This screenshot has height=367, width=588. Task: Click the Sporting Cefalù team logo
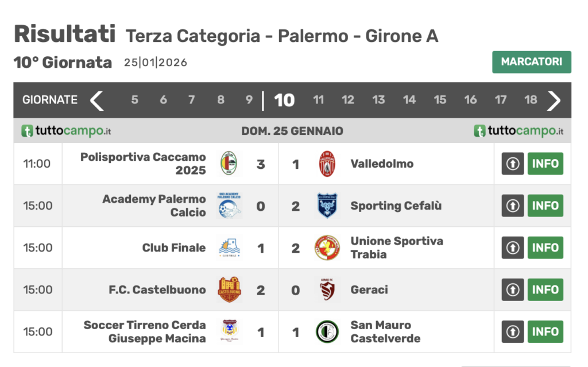click(x=327, y=206)
